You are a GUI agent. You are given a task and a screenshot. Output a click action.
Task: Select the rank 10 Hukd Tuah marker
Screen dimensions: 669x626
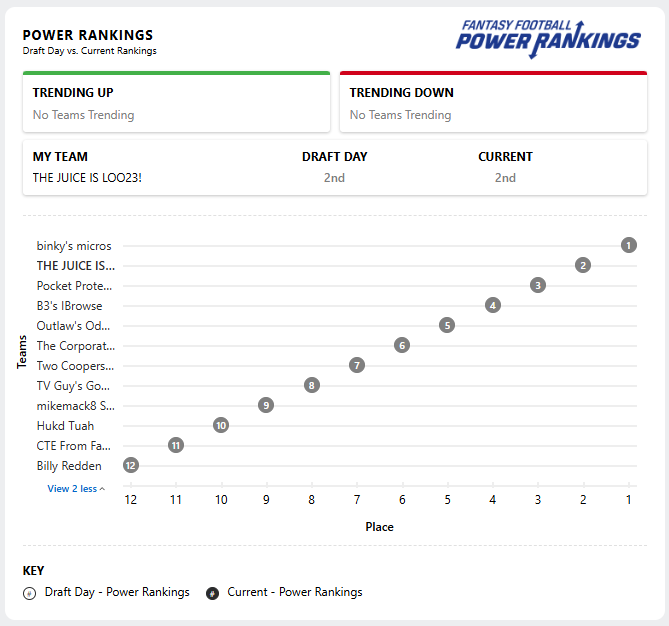[221, 425]
